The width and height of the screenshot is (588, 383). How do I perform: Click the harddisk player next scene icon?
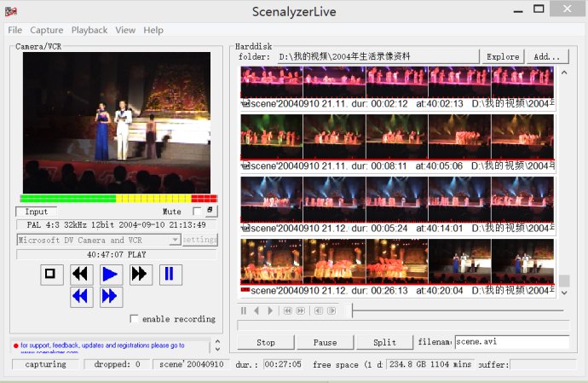tap(300, 310)
